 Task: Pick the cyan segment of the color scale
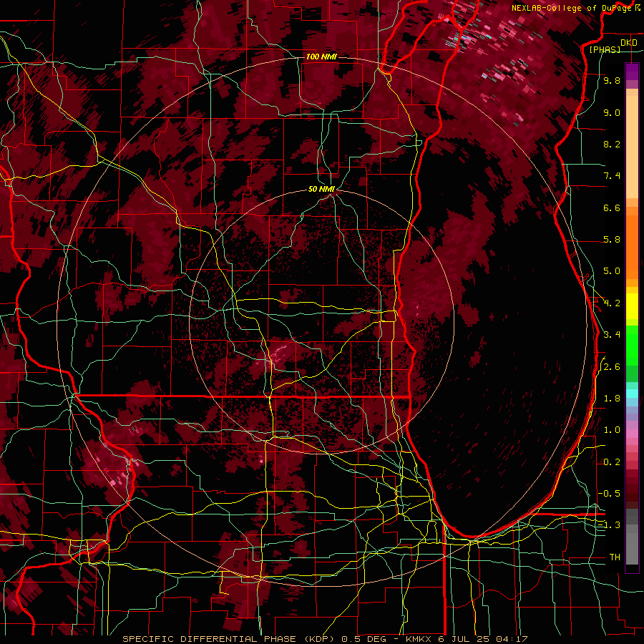click(632, 394)
